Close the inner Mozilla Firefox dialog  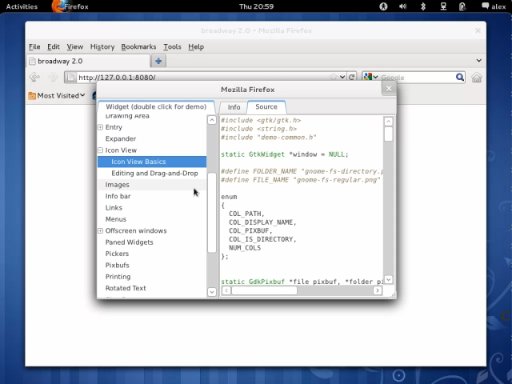[389, 89]
